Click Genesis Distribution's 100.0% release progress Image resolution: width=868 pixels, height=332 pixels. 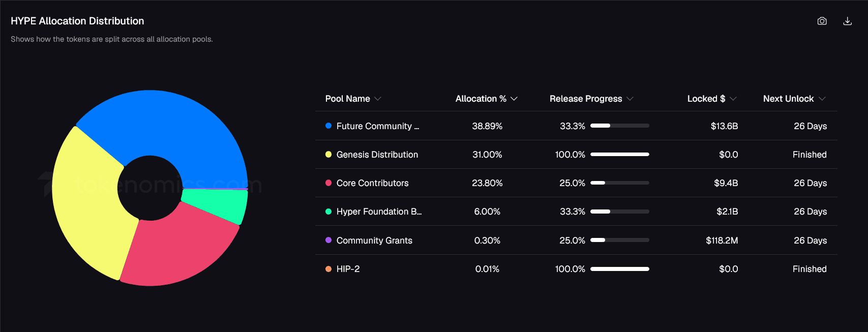click(x=570, y=155)
